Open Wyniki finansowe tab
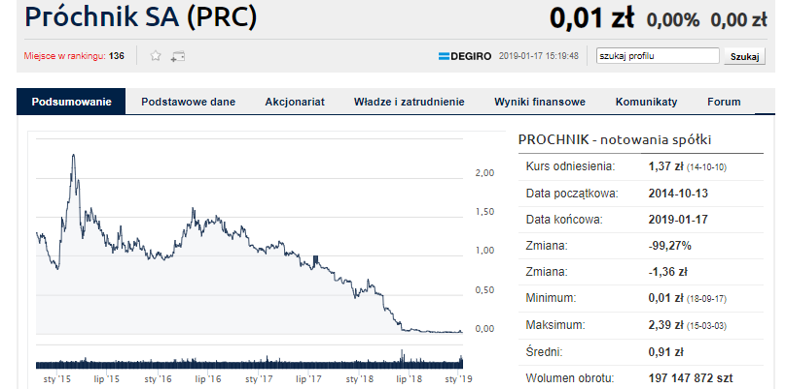Screen dimensions: 786x389 point(540,102)
